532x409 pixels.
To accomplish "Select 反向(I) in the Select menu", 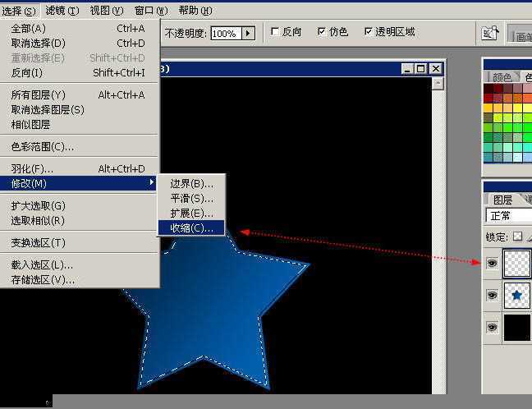I will (78, 72).
